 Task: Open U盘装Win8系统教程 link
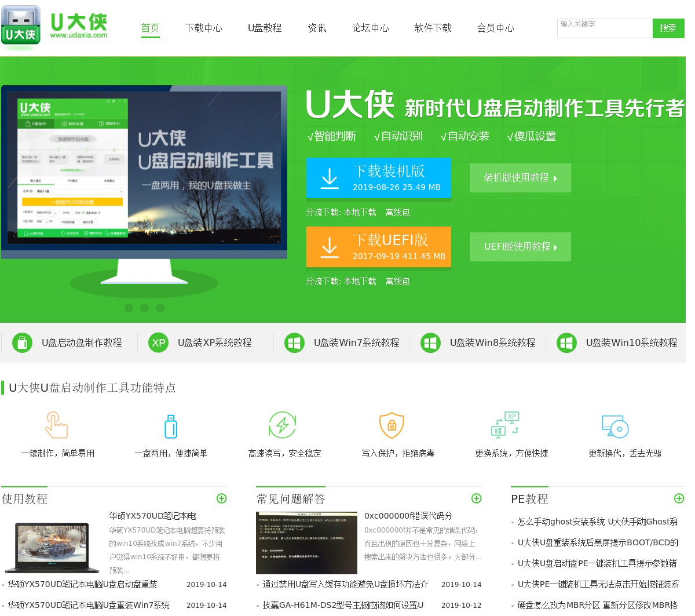(x=493, y=342)
